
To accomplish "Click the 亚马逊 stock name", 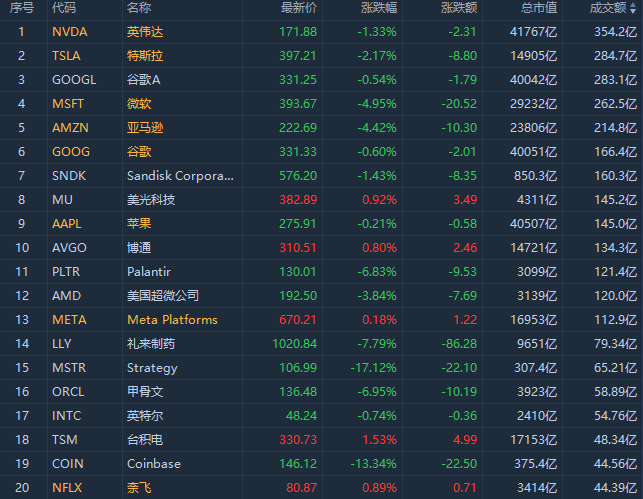I will point(147,128).
